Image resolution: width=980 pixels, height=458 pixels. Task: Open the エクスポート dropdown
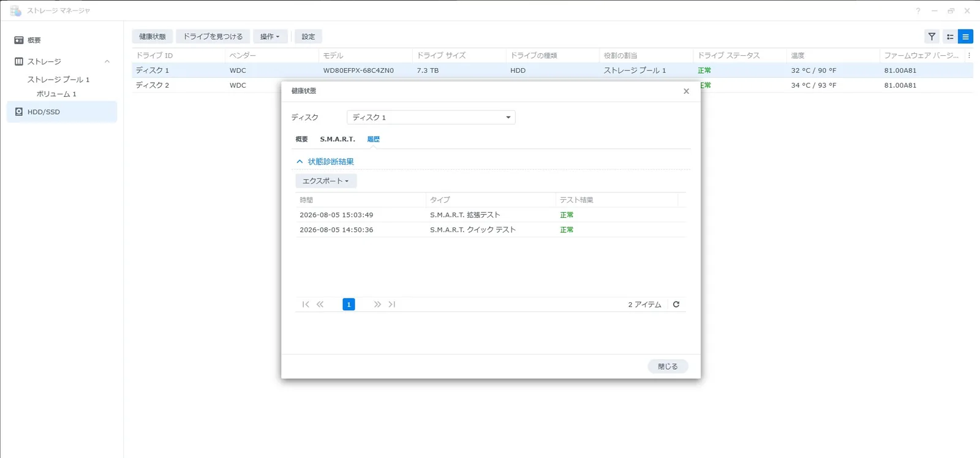pyautogui.click(x=326, y=181)
